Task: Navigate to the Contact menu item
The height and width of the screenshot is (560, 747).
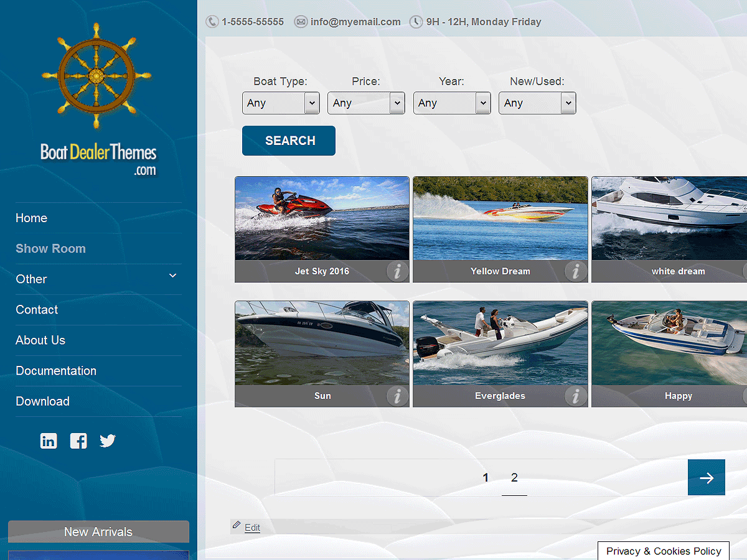Action: [37, 310]
